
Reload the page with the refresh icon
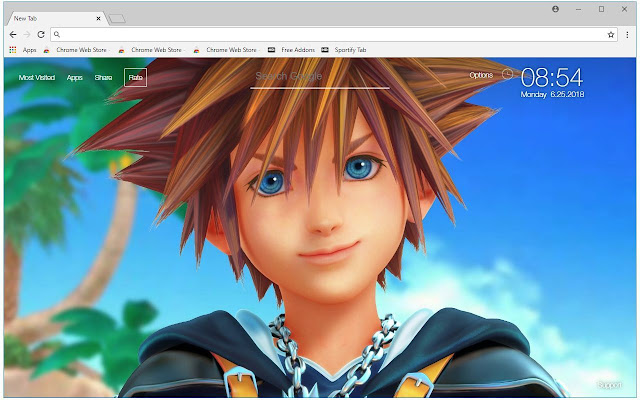pos(41,35)
